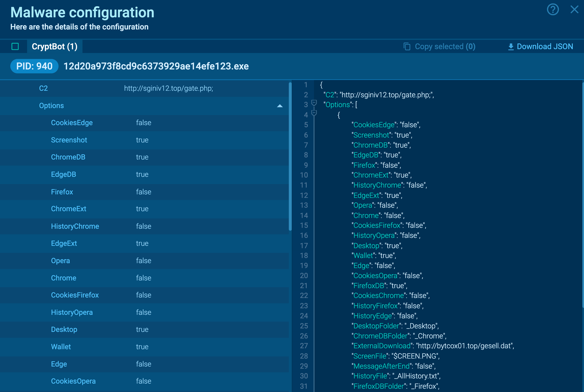Click line number 27 in JSON gutter

point(304,346)
